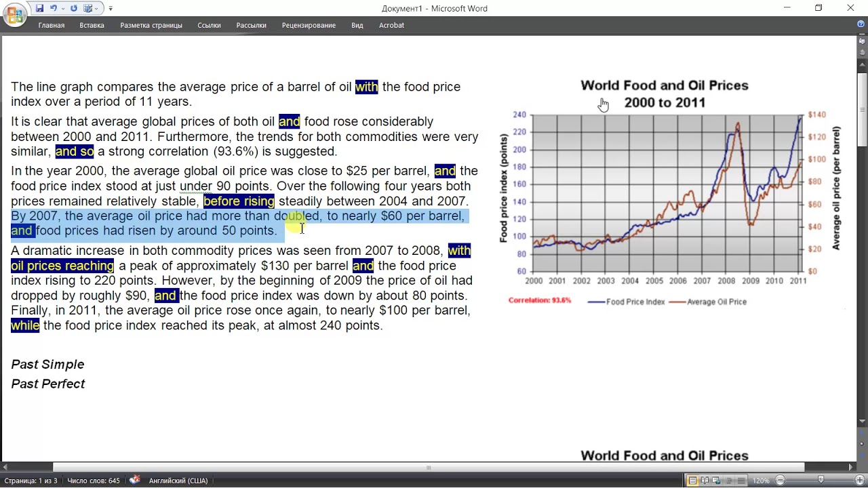
Task: Click the highlighted phrase "before rising"
Action: [239, 201]
